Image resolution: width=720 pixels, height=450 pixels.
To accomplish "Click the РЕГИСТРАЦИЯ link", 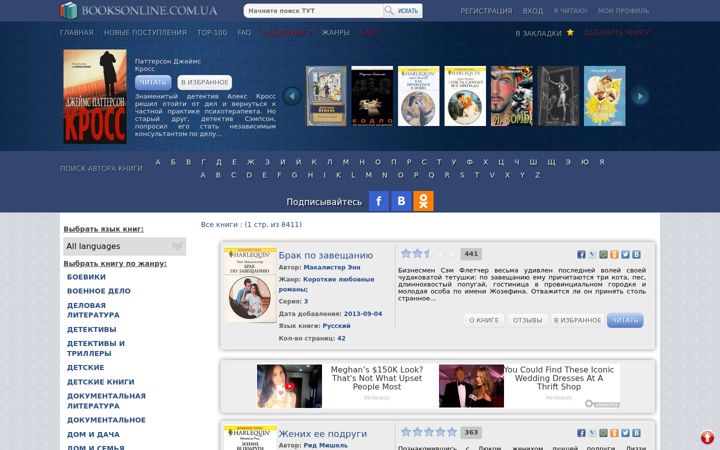I will coord(486,11).
